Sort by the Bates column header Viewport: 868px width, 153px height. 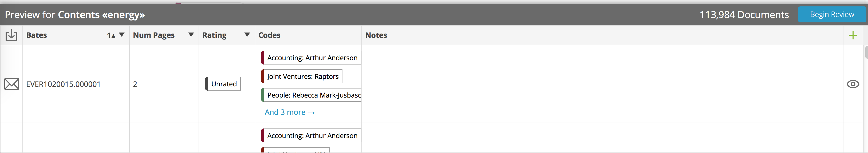[36, 35]
